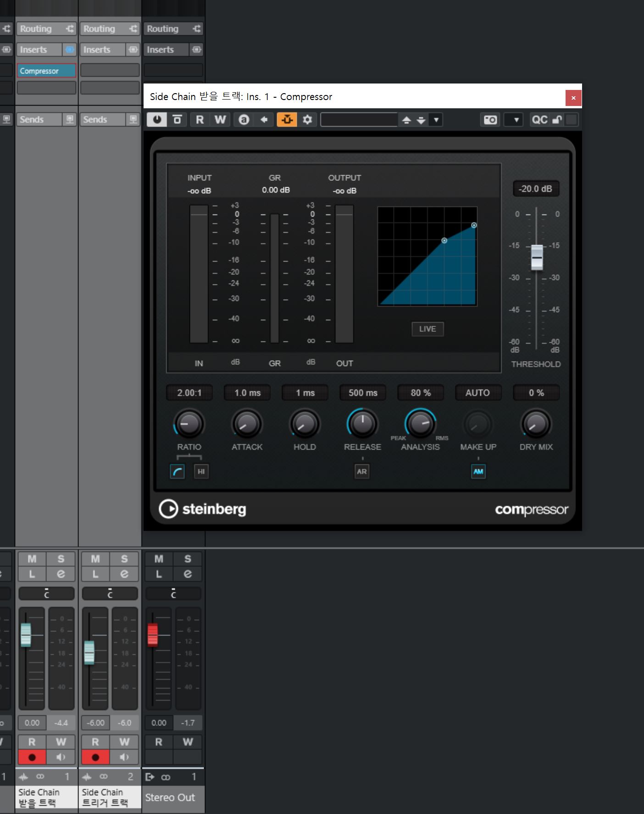Adjust 트리거 트랙 volume fader handle

click(x=89, y=652)
